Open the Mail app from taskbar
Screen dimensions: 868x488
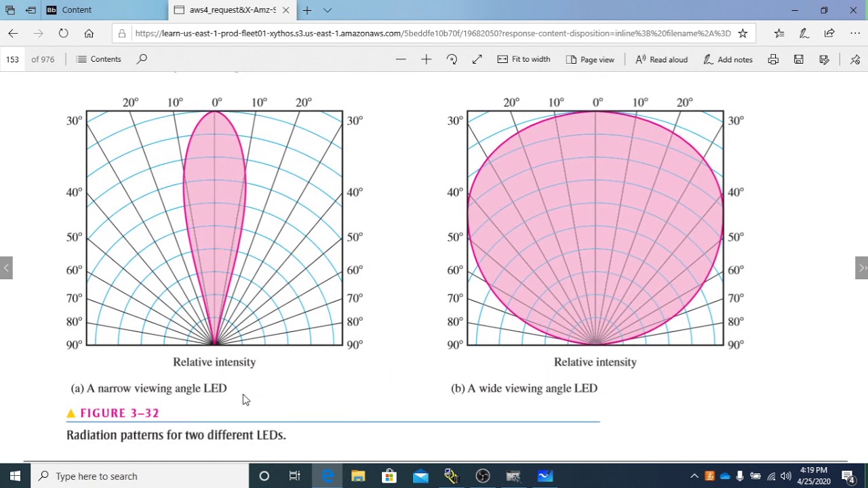pyautogui.click(x=420, y=476)
